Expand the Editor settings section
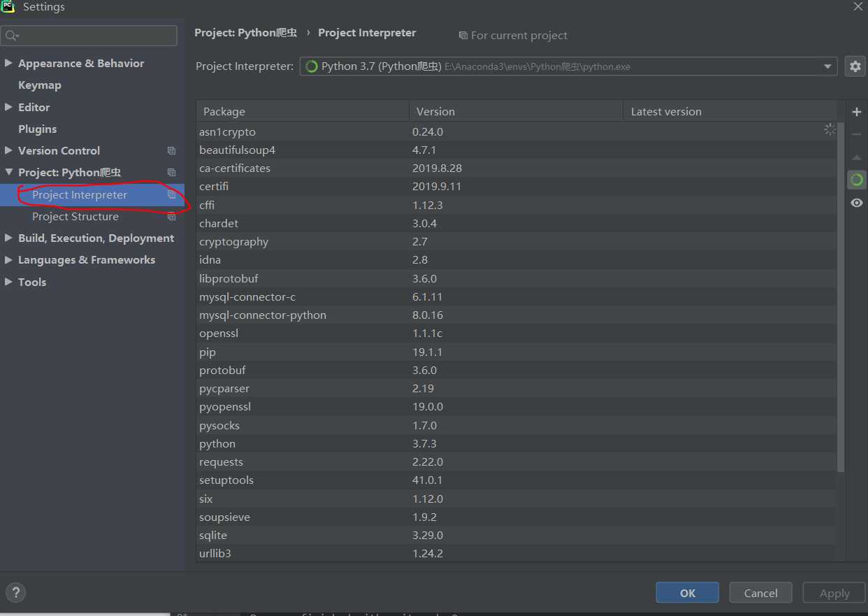This screenshot has height=616, width=868. pyautogui.click(x=8, y=107)
